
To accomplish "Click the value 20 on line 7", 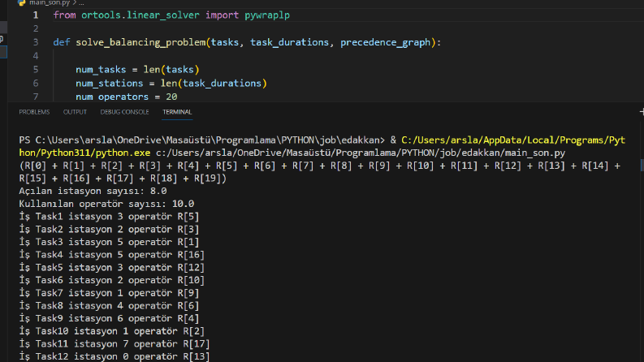I will pos(171,97).
